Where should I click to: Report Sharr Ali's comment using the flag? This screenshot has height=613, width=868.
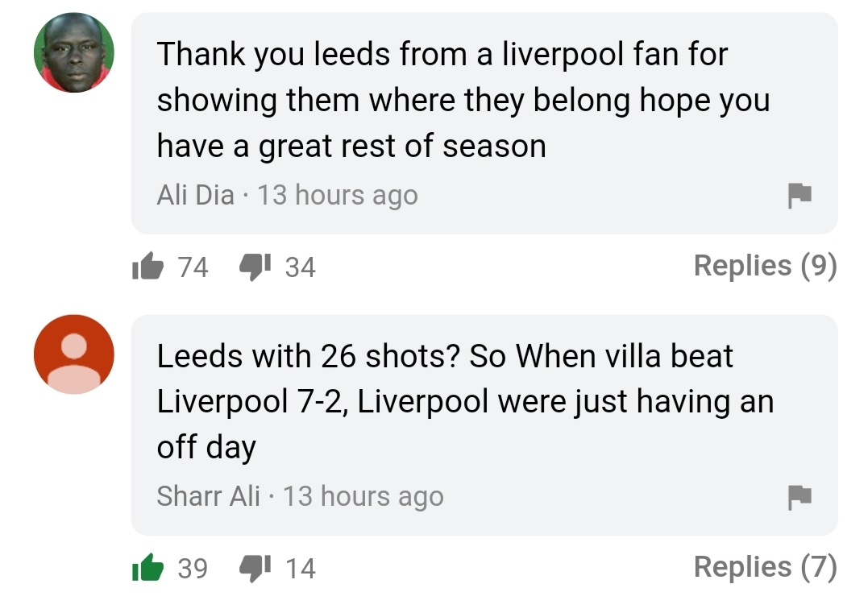(x=799, y=496)
